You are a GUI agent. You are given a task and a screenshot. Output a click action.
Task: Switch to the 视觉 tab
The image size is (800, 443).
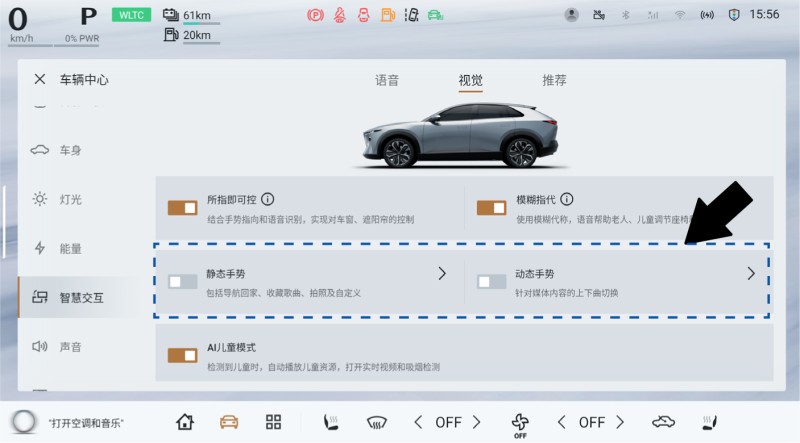click(x=470, y=80)
